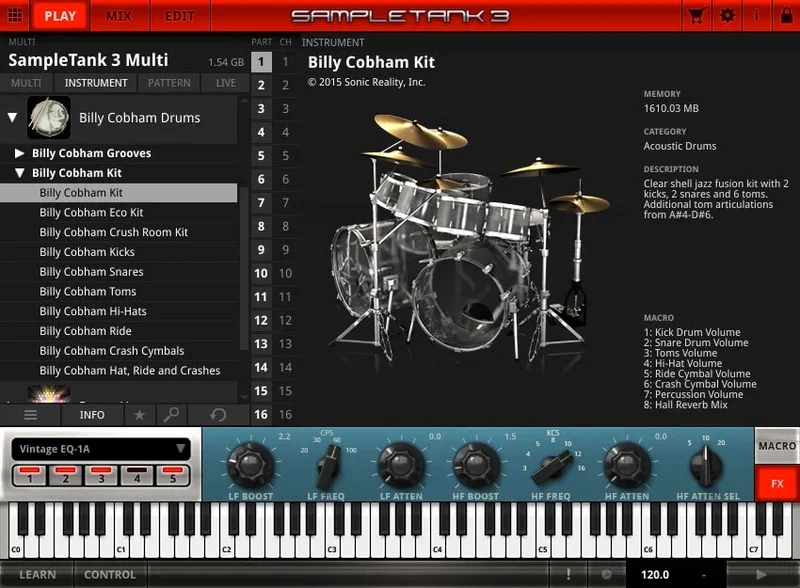Click the undo reload arrow icon
800x588 pixels.
[x=218, y=414]
